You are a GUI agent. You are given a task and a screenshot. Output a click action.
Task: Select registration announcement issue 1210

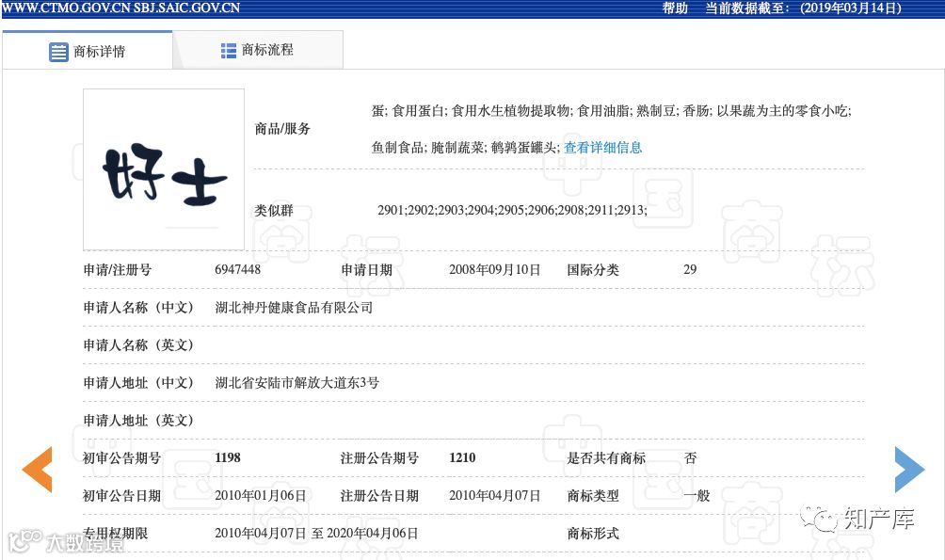click(462, 458)
